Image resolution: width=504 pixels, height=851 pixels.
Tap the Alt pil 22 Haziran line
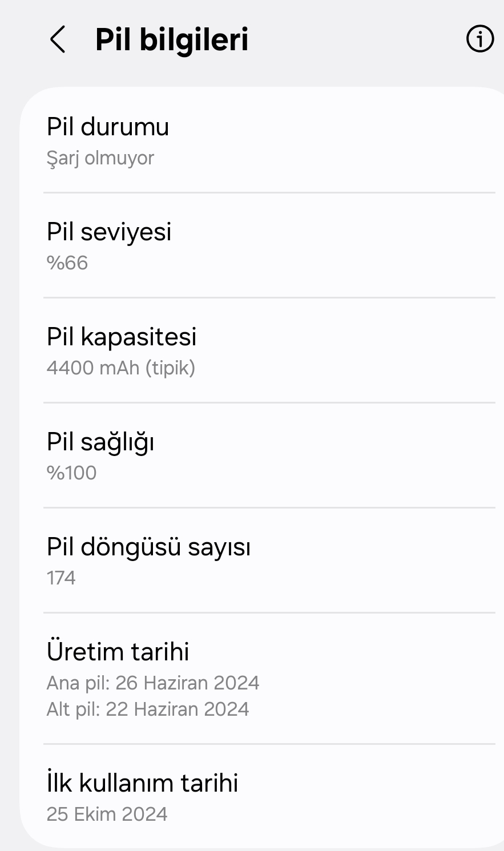pyautogui.click(x=148, y=709)
